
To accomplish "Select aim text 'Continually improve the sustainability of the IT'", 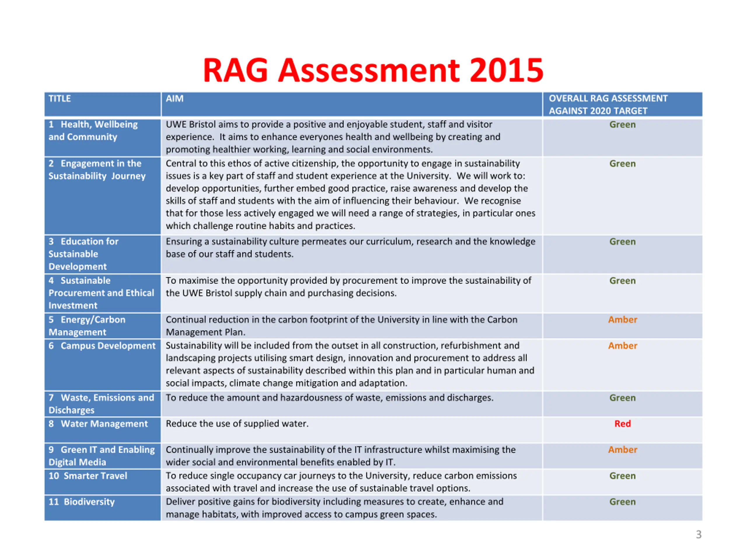I will 341,456.
